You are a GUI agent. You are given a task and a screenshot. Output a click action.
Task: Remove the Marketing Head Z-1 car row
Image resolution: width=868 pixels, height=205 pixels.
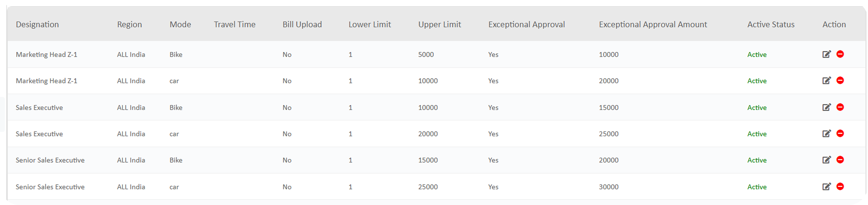840,80
